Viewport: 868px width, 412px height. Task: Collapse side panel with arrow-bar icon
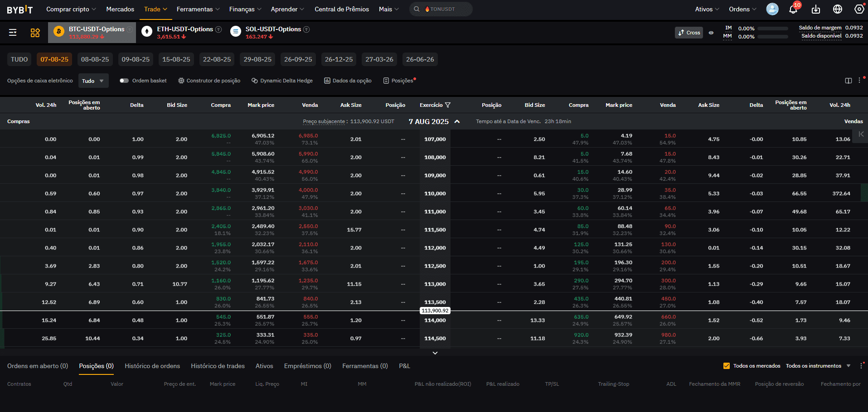pyautogui.click(x=861, y=134)
